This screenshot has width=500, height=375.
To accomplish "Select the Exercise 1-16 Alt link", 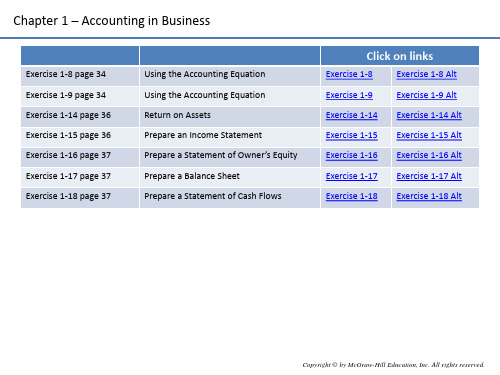I will point(429,155).
